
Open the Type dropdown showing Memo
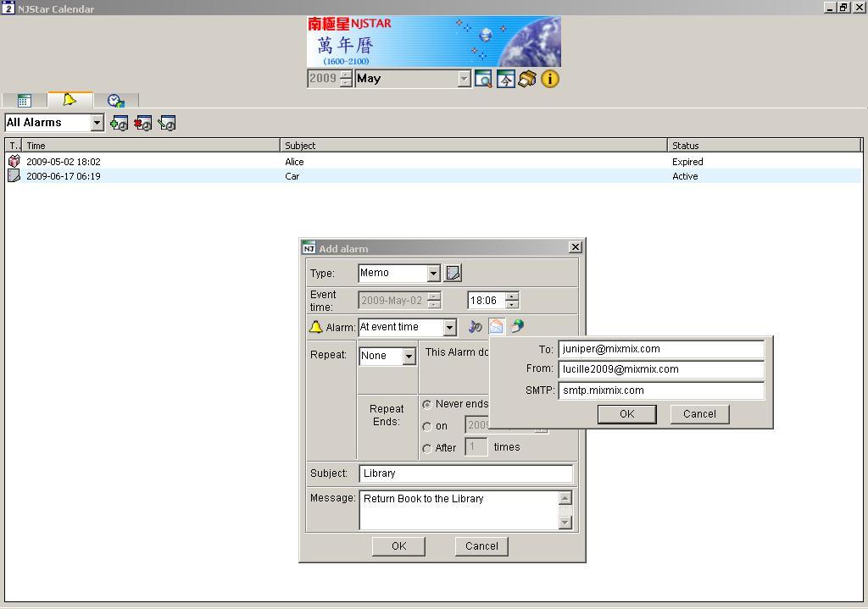coord(433,273)
